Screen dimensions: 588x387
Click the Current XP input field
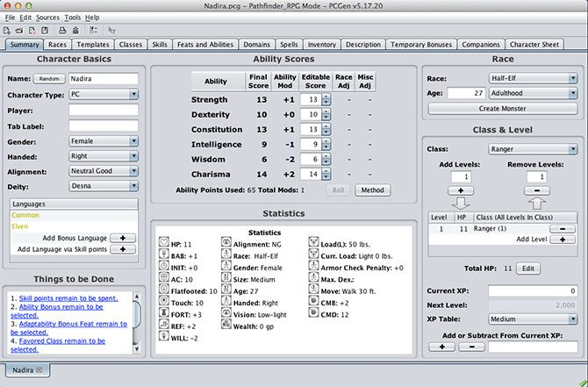coord(533,290)
